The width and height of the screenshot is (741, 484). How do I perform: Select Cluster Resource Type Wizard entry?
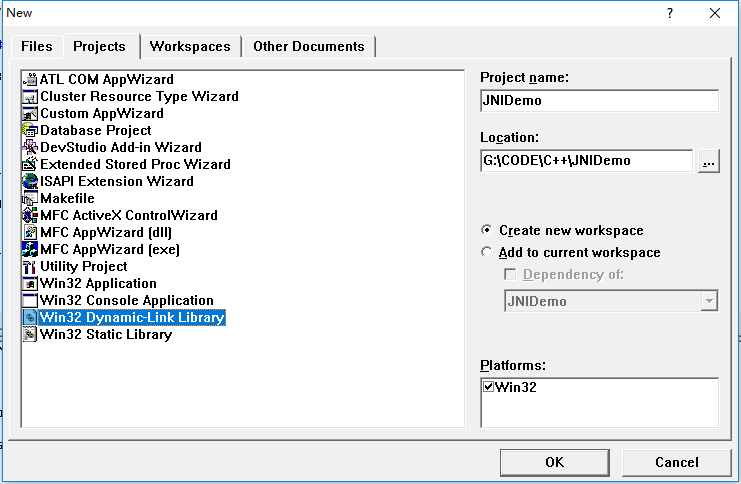pyautogui.click(x=139, y=96)
